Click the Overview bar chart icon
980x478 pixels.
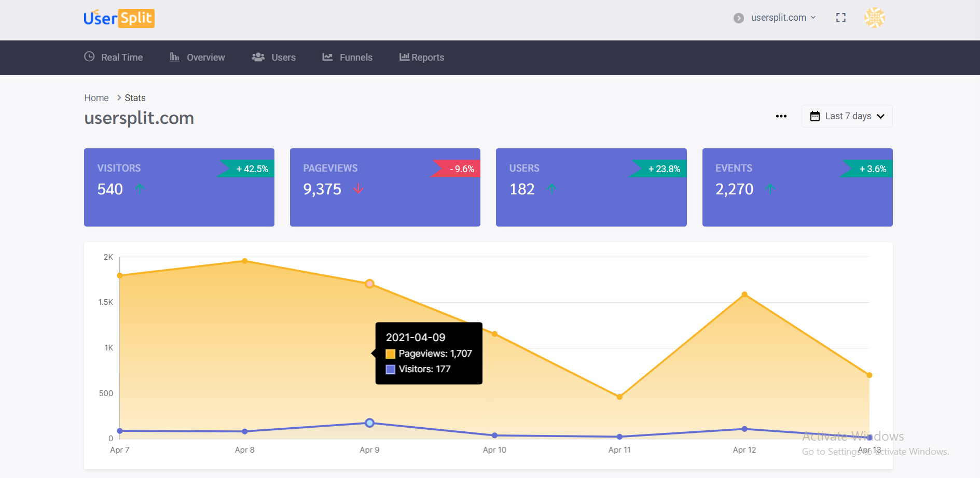(x=174, y=57)
